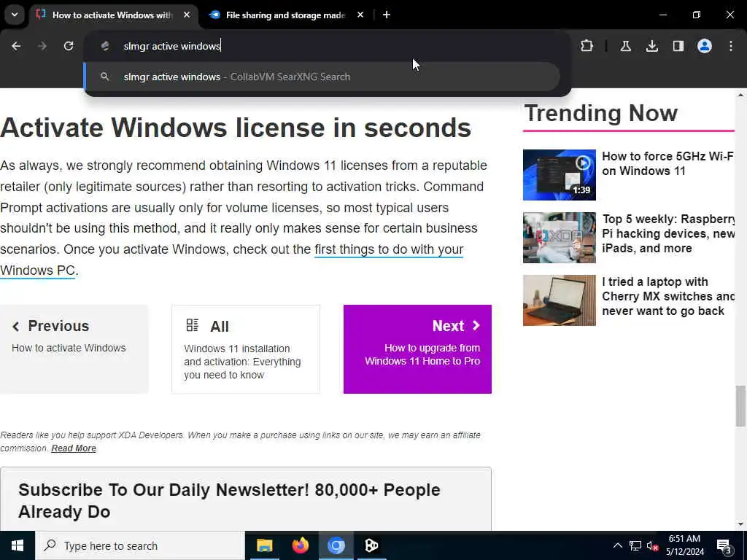Click the taskbar 'Type here to search' box

click(x=140, y=545)
